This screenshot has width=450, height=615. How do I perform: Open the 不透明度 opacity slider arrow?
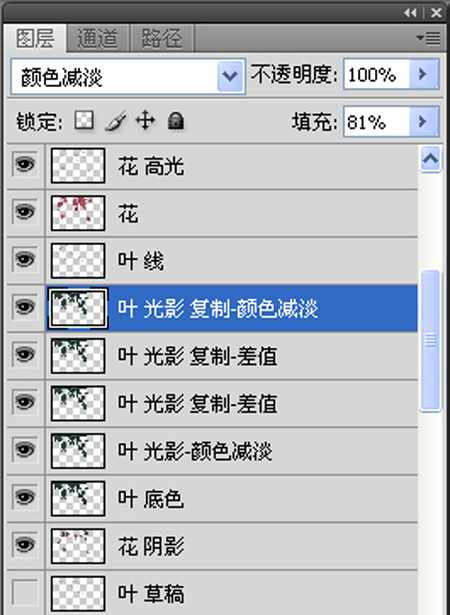(424, 74)
